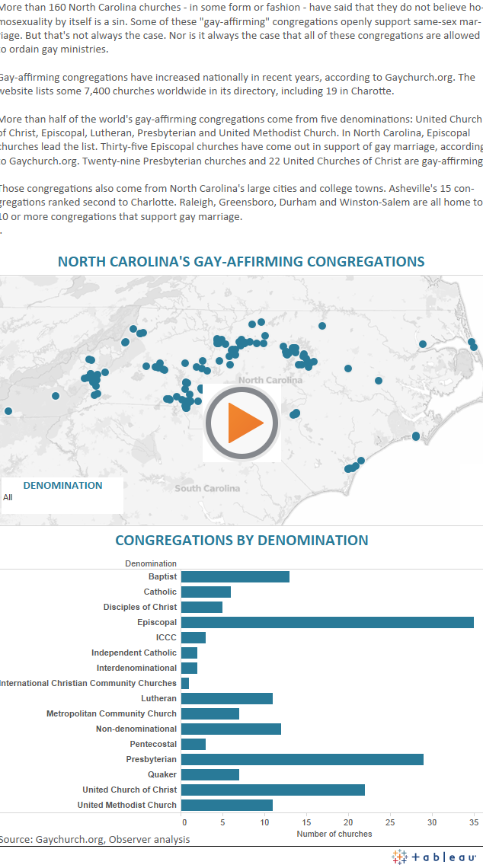Click the United Church of Christ bar
The height and width of the screenshot is (868, 483).
pyautogui.click(x=273, y=790)
